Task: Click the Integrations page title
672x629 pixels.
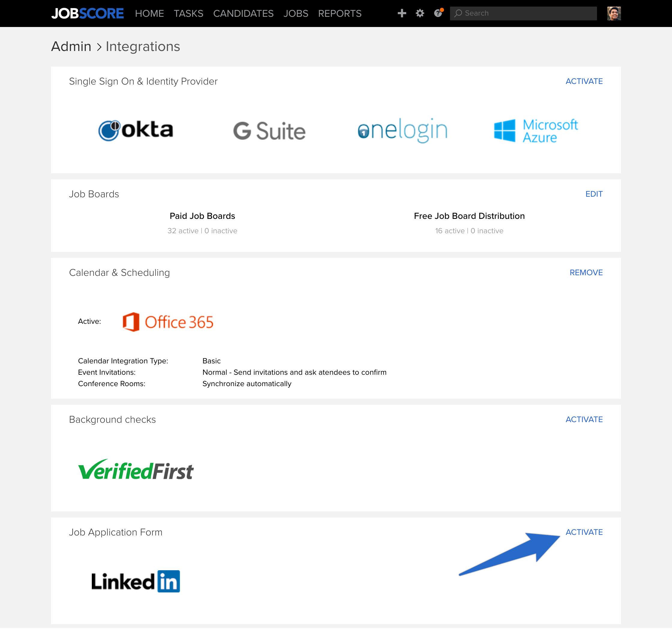Action: 142,46
